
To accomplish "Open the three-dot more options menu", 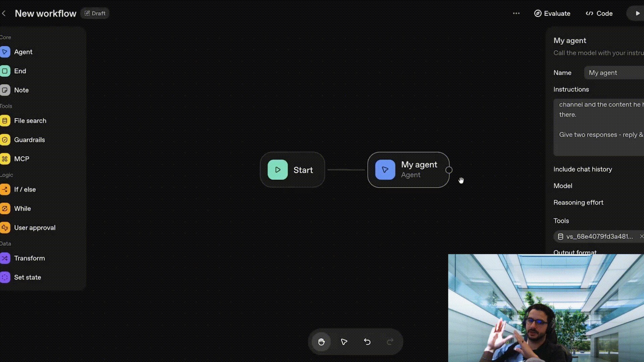I will click(516, 13).
